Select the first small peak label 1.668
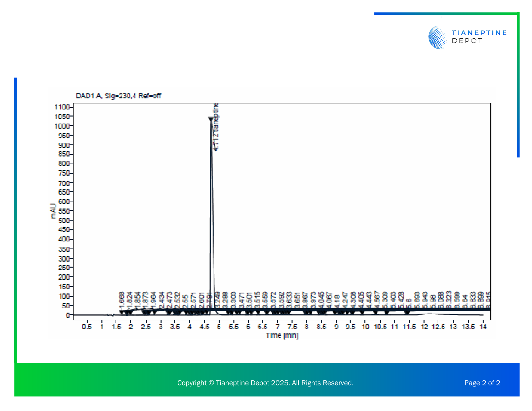Viewport: 532px width, 411px height. [122, 299]
